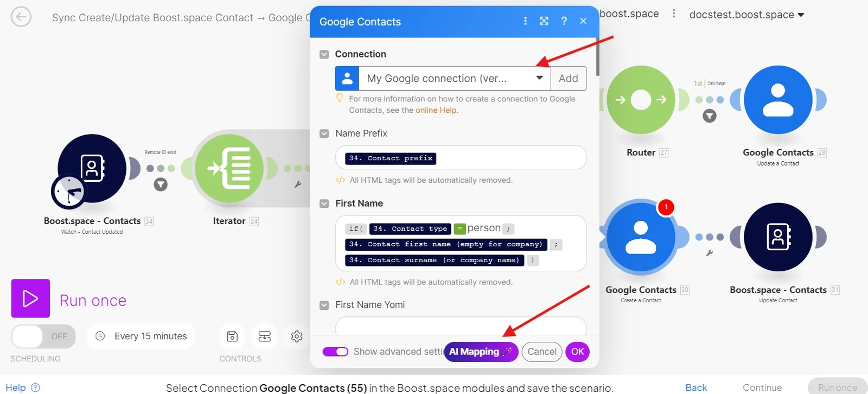This screenshot has height=394, width=868.
Task: Click the red error badge showing 1
Action: (x=666, y=207)
